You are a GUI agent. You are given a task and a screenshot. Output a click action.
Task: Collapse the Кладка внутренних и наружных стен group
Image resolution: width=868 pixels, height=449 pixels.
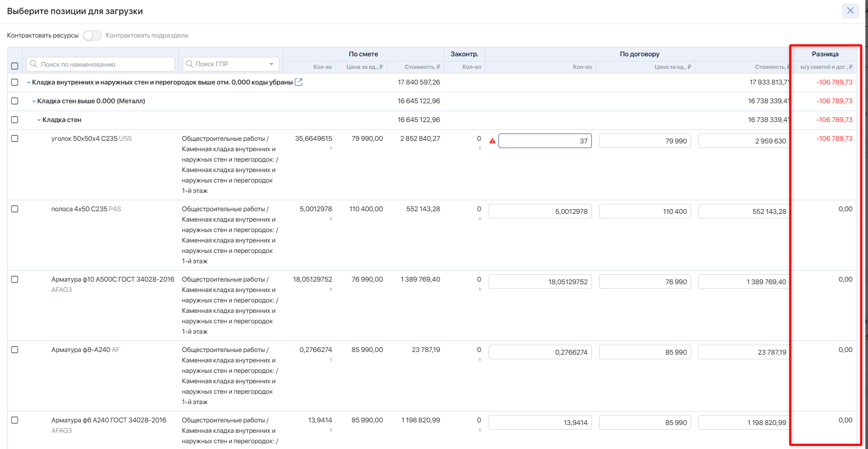click(29, 82)
